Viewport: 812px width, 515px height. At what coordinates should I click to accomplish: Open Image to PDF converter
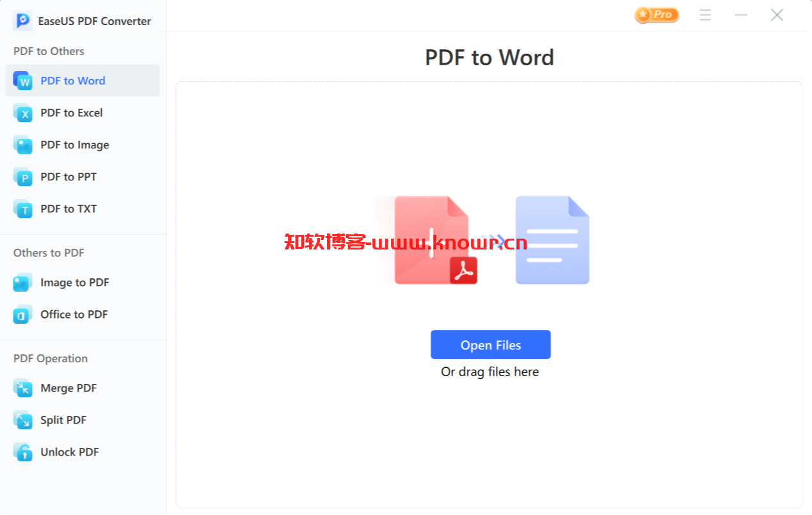pyautogui.click(x=82, y=282)
